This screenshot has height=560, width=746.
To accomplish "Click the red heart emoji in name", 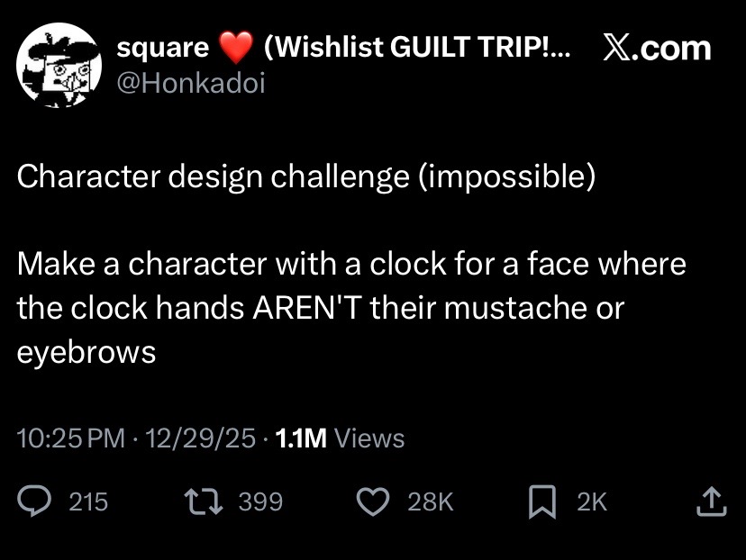I will [236, 47].
